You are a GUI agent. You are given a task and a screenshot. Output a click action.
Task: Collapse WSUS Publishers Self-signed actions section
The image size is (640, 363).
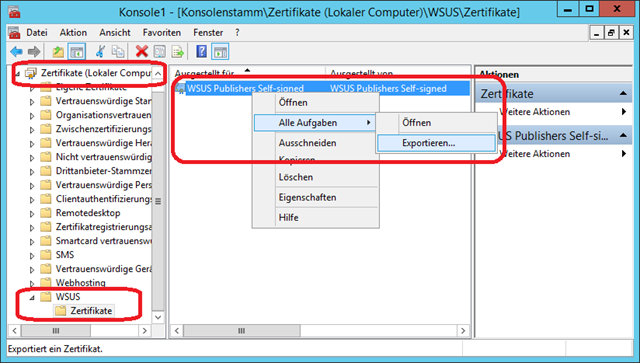point(623,136)
